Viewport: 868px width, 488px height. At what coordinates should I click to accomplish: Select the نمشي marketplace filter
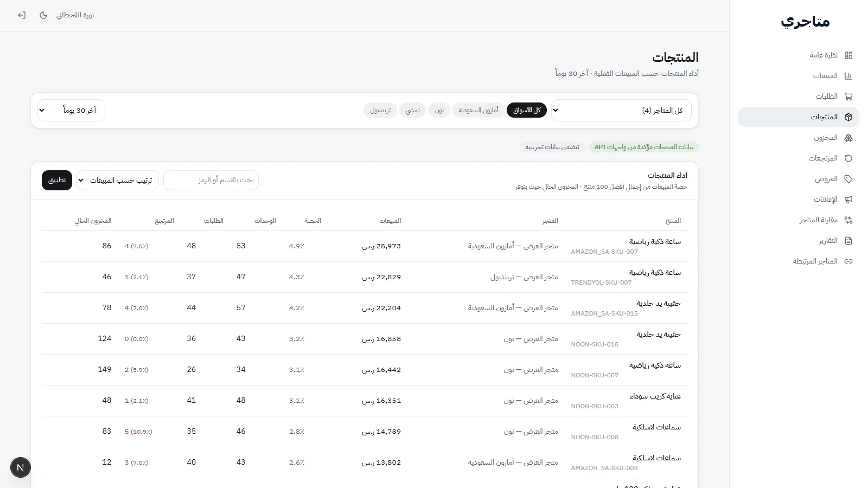pos(413,110)
